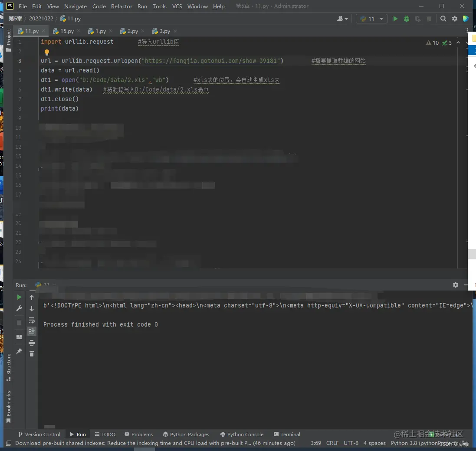Rerun script in Run panel
Viewport: 476px width, 451px height.
pos(19,297)
